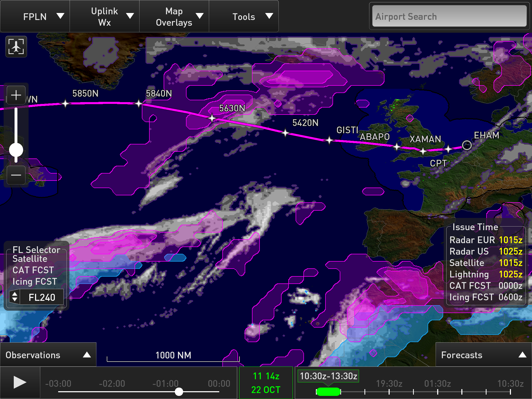
Task: Expand the Forecasts panel
Action: 483,355
